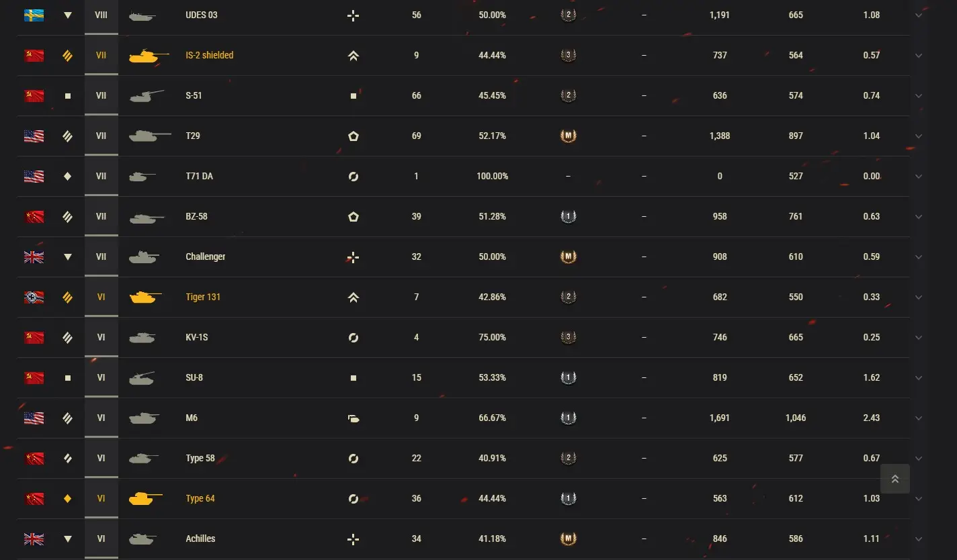Click the BZ-58 first class badge icon
This screenshot has height=560, width=957.
tap(568, 217)
